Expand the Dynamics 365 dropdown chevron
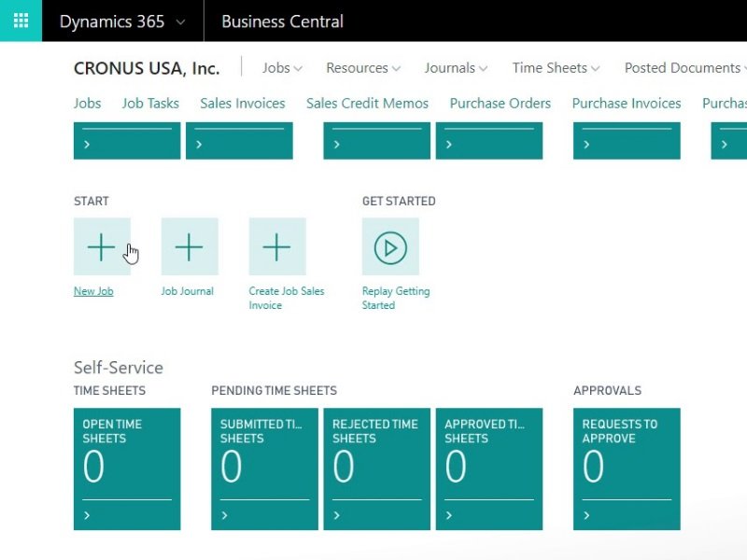The image size is (747, 560). click(180, 21)
